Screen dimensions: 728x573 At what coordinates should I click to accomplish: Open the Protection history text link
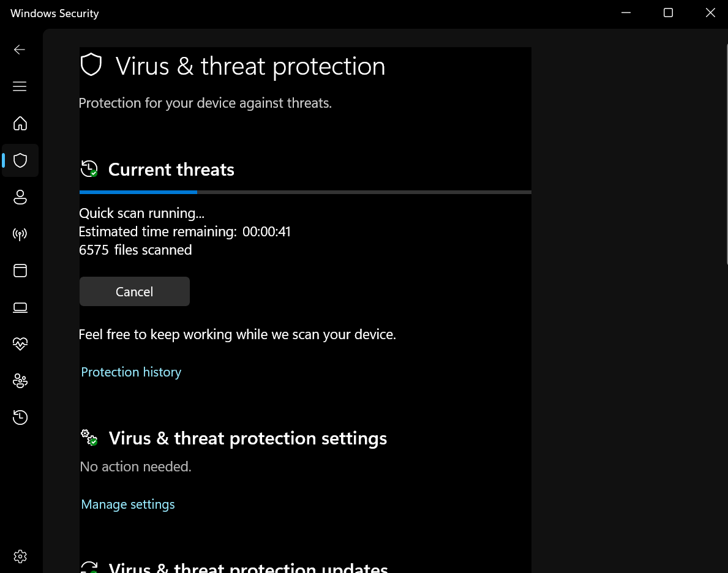(x=131, y=372)
